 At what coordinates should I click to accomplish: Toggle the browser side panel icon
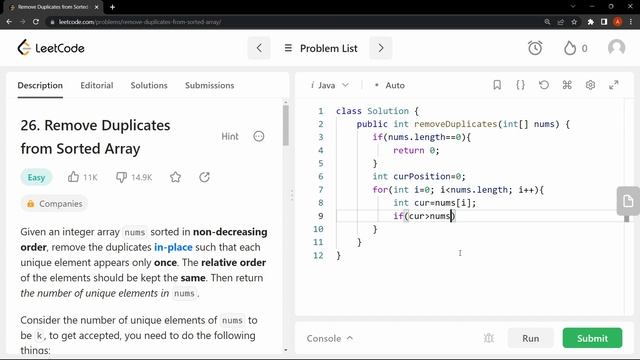(x=604, y=22)
